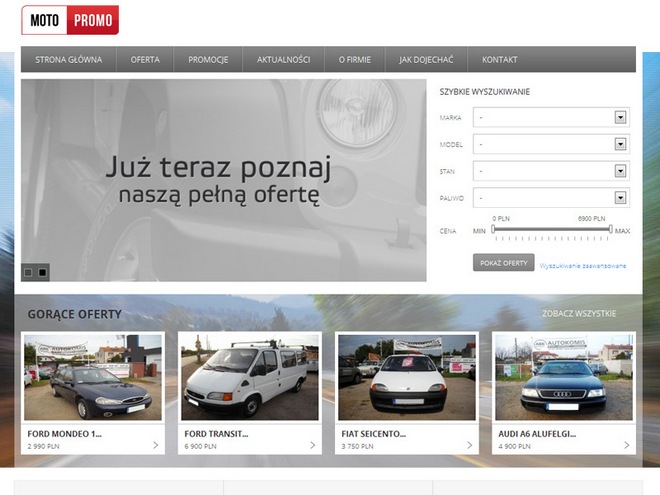Click arrow icon on Audi A6 card
The width and height of the screenshot is (660, 495).
point(627,445)
